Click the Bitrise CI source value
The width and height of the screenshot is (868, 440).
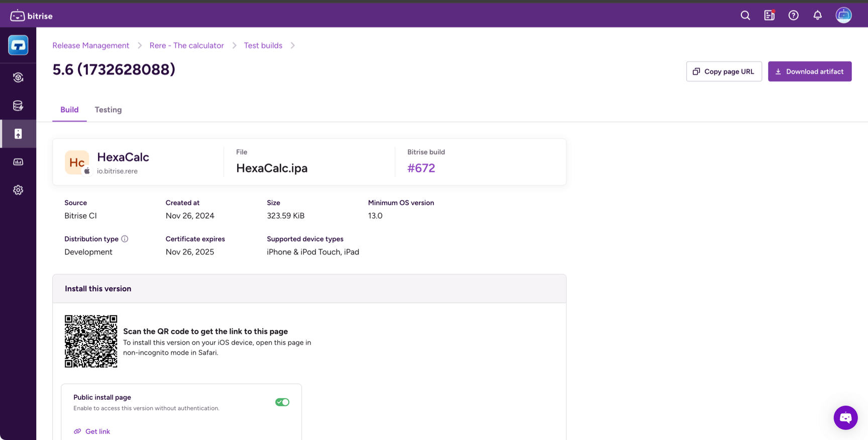click(80, 216)
